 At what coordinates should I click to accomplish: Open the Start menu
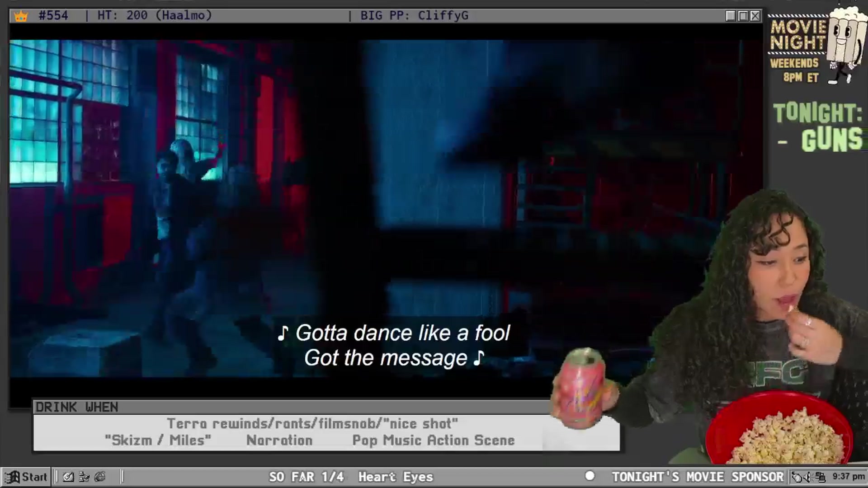[x=26, y=477]
